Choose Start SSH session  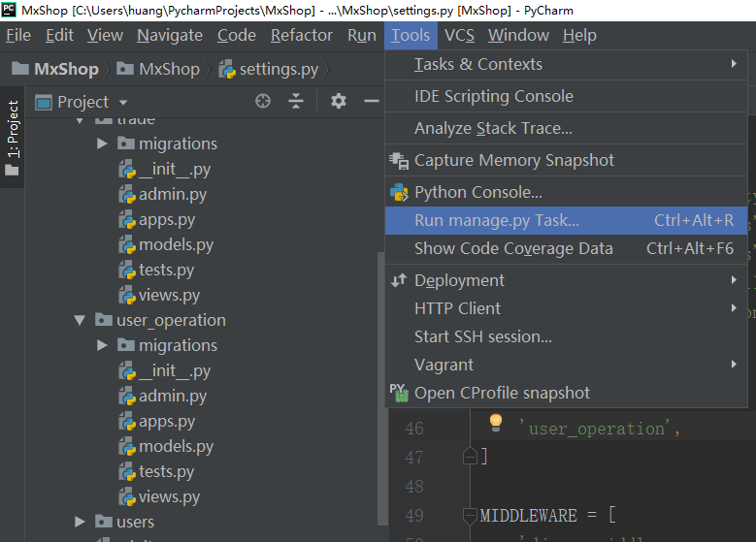point(566,336)
